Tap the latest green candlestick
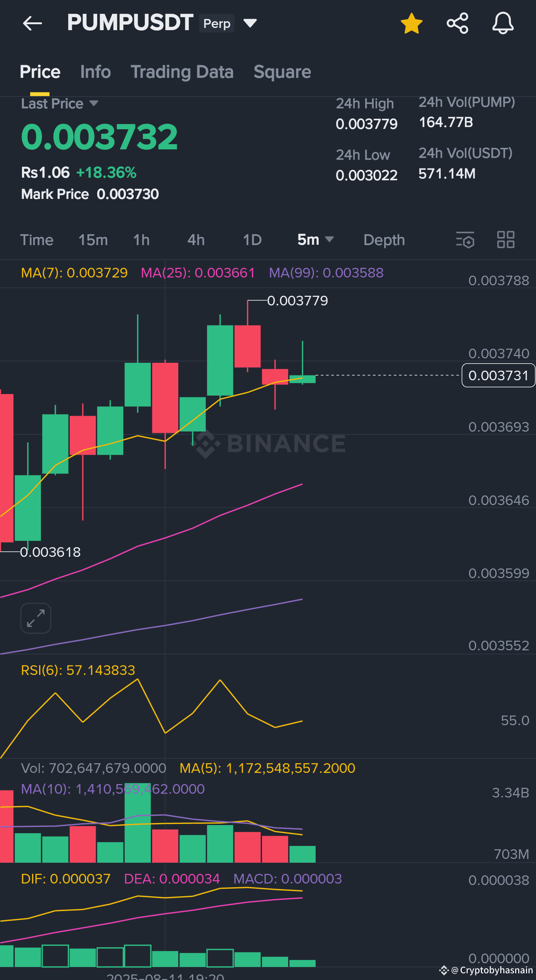Screen dimensions: 536x980 pyautogui.click(x=303, y=379)
